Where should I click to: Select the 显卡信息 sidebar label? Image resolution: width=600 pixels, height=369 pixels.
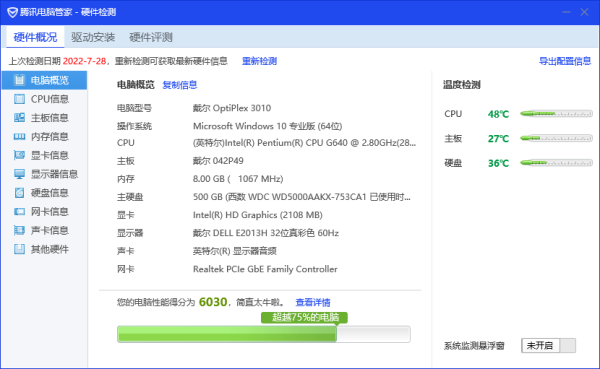pyautogui.click(x=50, y=155)
